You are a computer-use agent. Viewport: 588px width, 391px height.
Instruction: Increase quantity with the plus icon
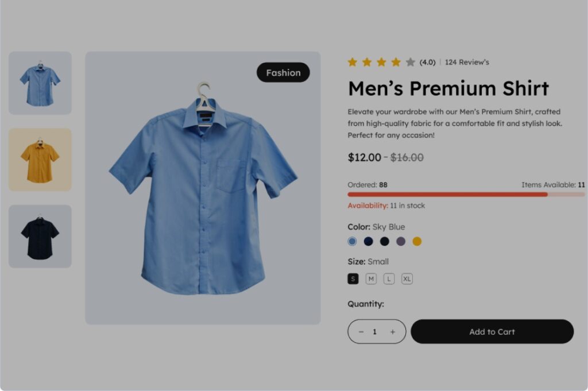pos(393,332)
